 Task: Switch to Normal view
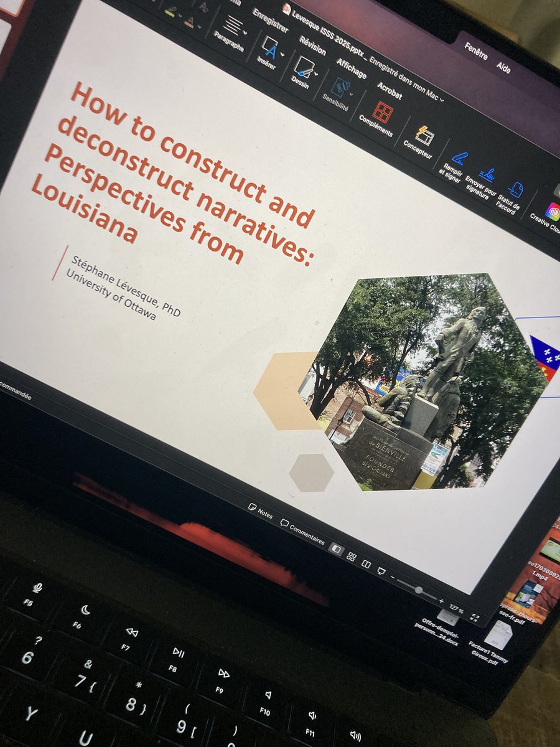336,549
